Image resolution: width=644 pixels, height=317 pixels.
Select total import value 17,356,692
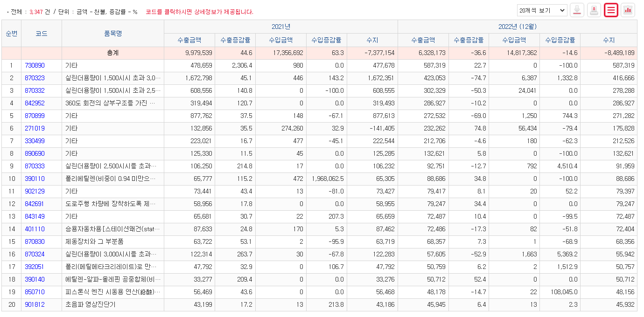(287, 53)
